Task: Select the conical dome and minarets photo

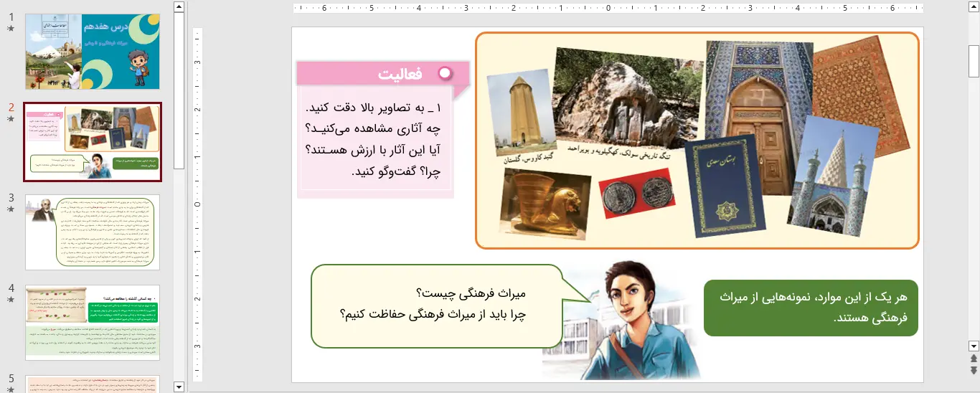Action: pos(832,176)
